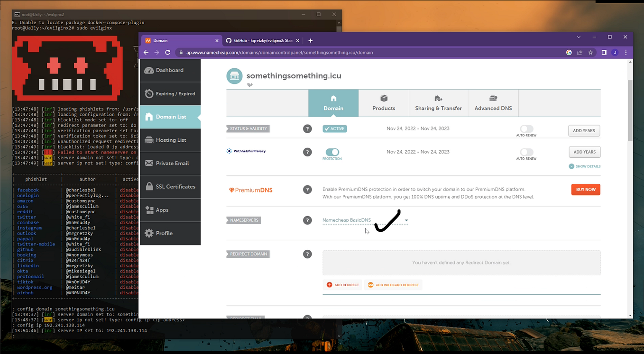The height and width of the screenshot is (354, 644).
Task: Click the Redirect Domain section label
Action: coord(247,254)
